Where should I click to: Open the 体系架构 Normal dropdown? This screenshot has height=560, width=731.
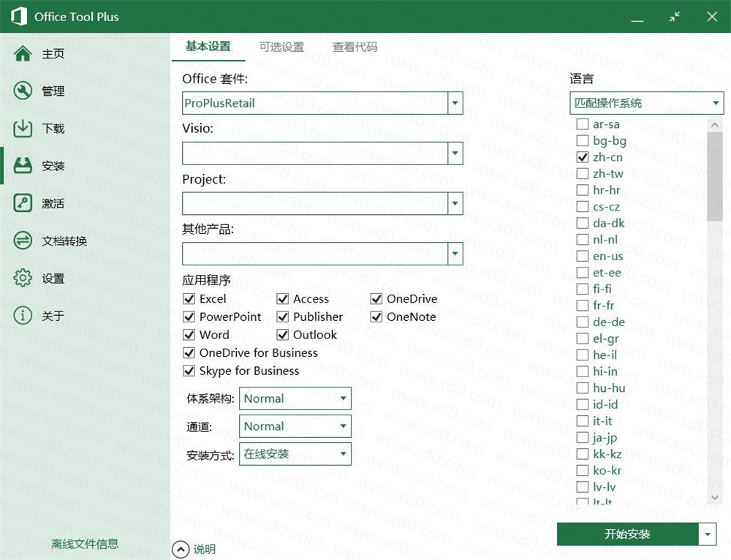click(295, 398)
